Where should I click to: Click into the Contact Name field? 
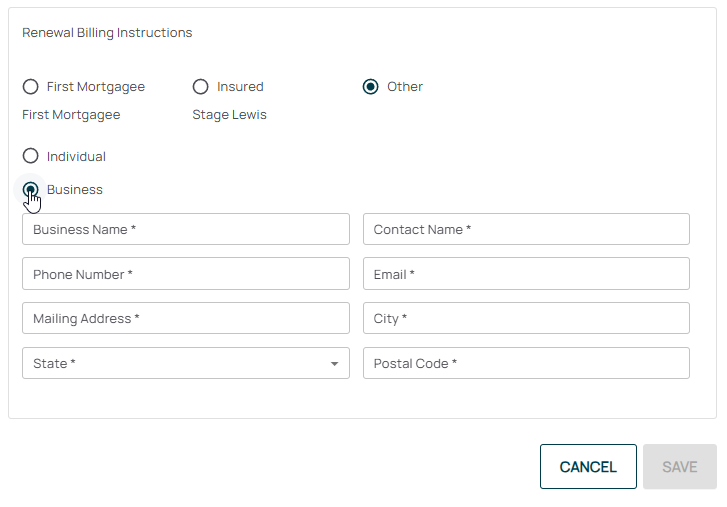coord(526,229)
